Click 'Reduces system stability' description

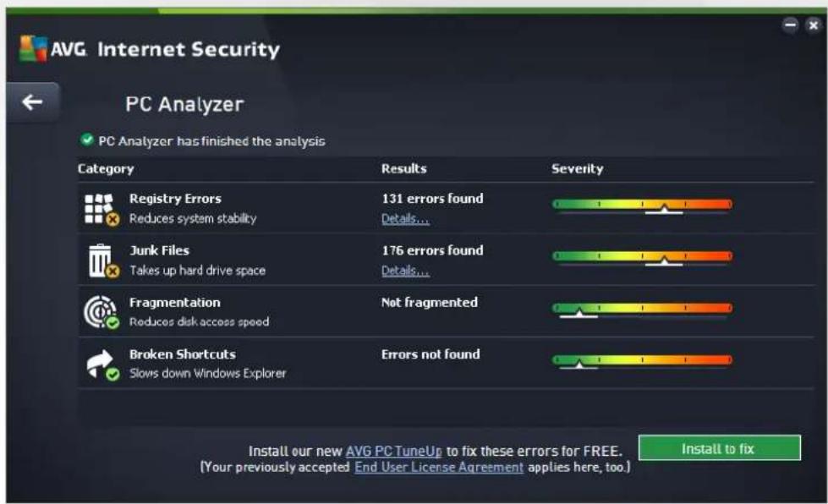point(193,218)
